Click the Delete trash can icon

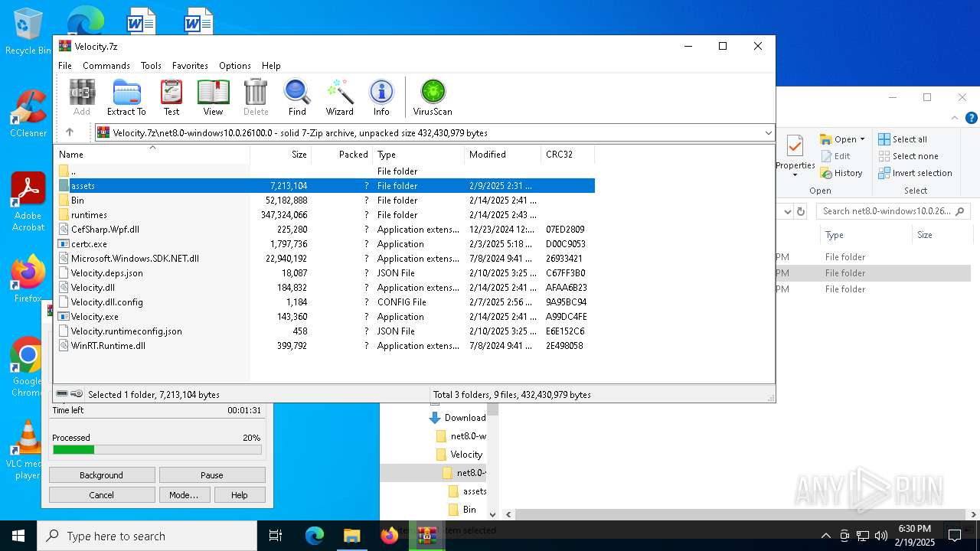click(256, 98)
